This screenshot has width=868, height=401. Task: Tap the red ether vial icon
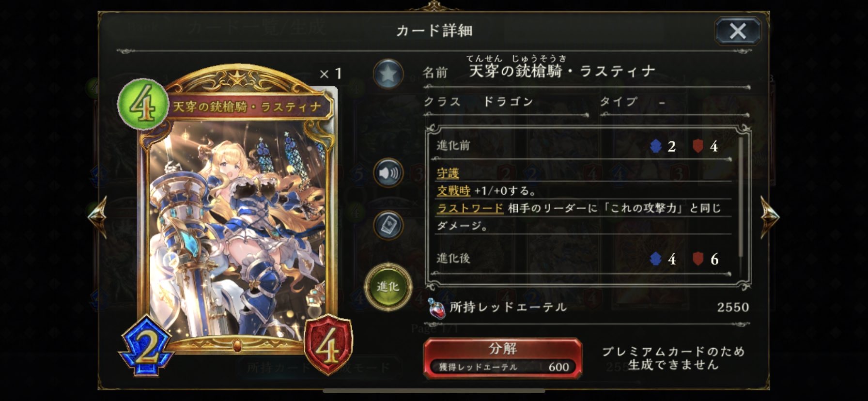point(436,308)
